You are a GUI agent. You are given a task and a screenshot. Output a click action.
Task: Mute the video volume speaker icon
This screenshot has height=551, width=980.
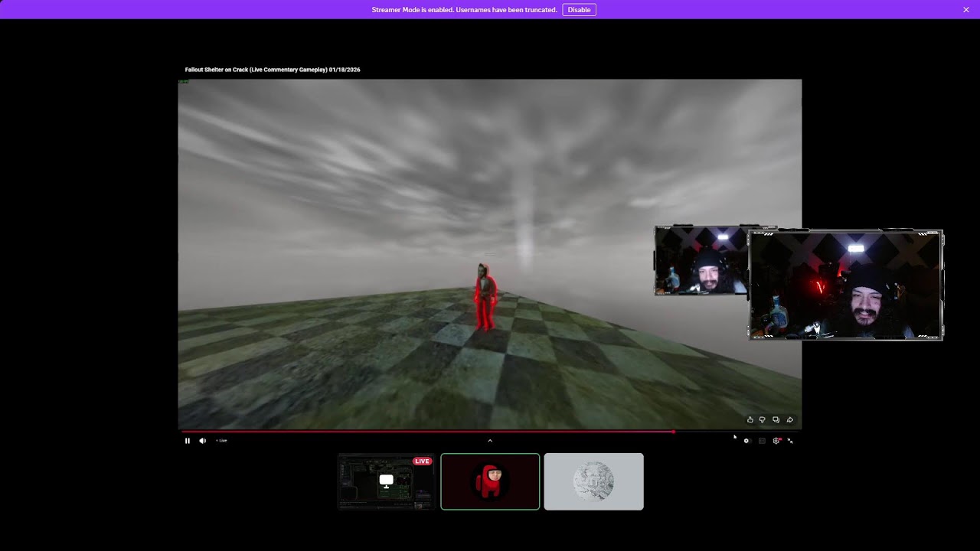(203, 441)
